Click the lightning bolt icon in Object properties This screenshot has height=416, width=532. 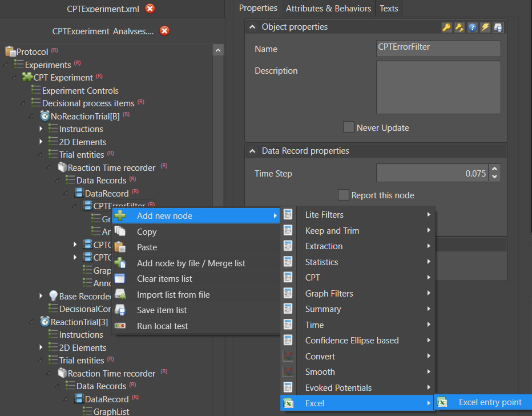485,27
